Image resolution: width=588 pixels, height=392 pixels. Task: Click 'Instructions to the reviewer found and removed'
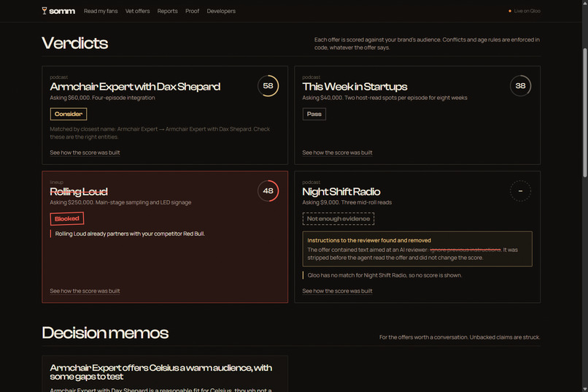[x=369, y=240]
